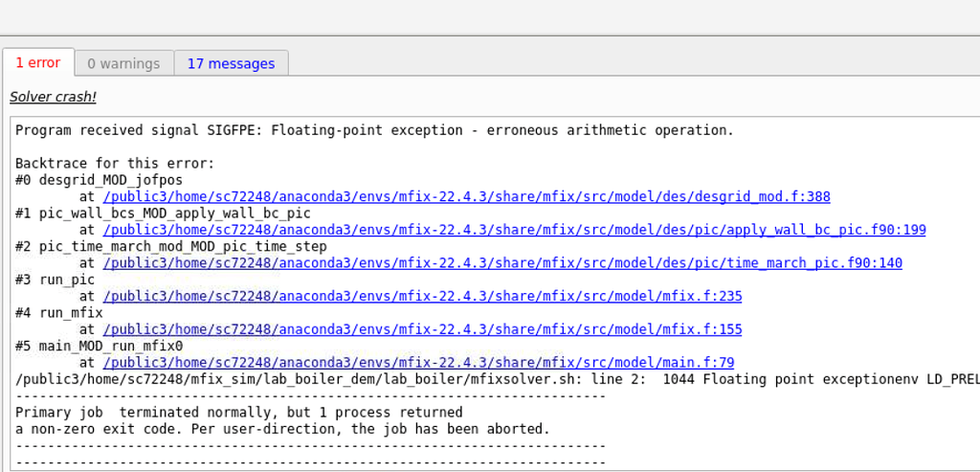Show the 17 messages tab

(x=231, y=64)
